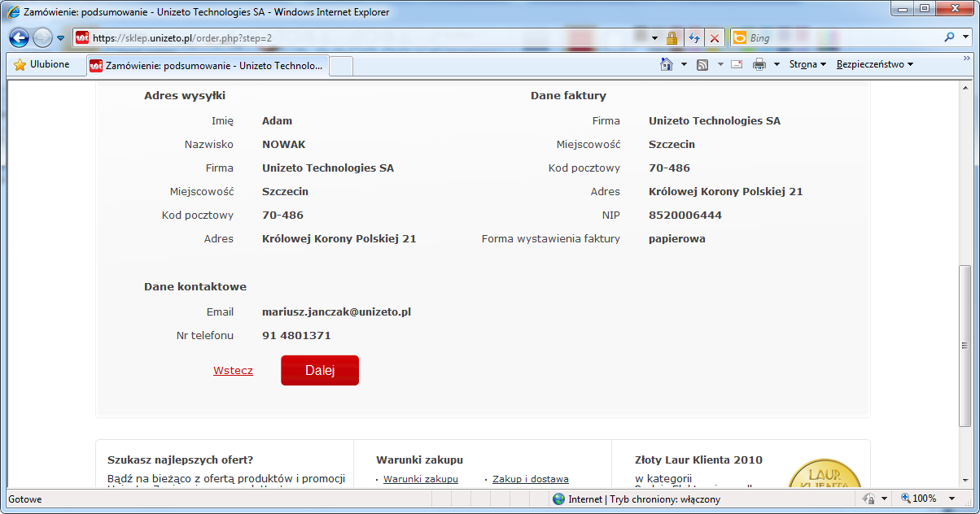Refresh the page with the refresh icon

tap(694, 38)
